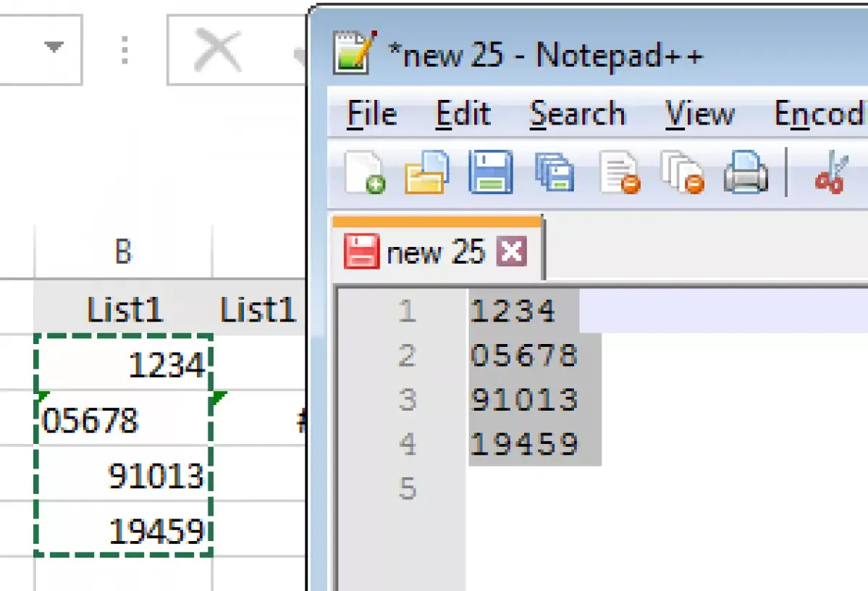Select Excel cell containing 1234
Screen dimensions: 868x591
coord(124,364)
